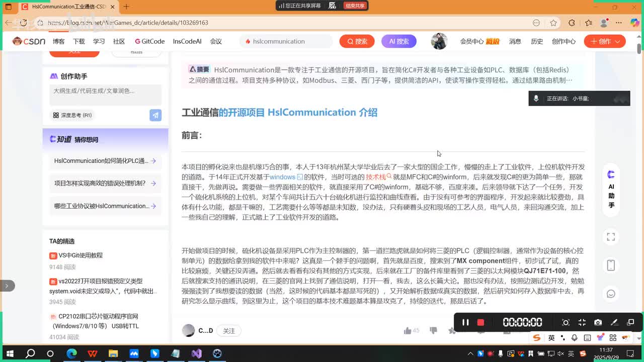The image size is (644, 362).
Task: Open the 学习 menu item
Action: coord(99,41)
